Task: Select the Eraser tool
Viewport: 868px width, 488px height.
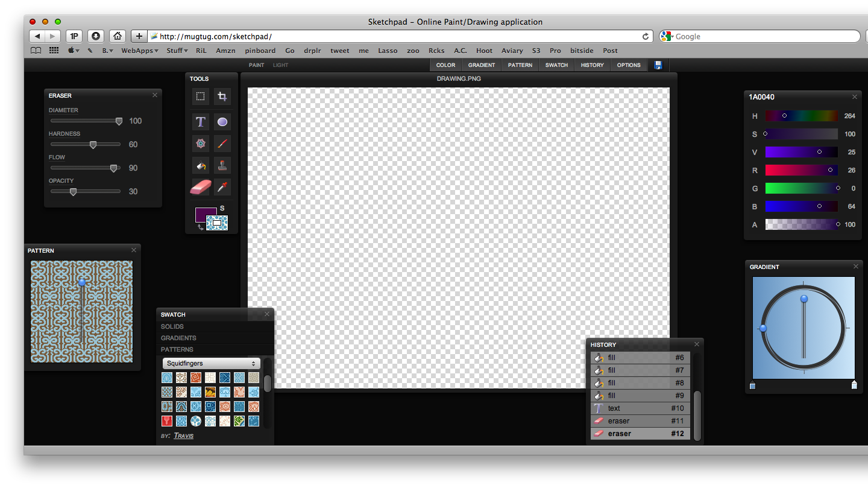Action: pos(200,186)
